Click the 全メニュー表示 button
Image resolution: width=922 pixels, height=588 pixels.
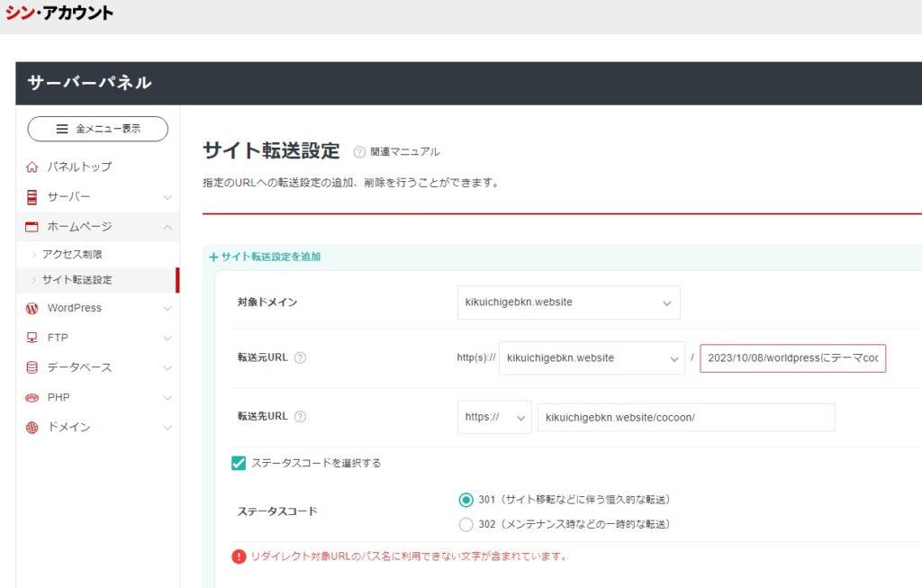click(x=97, y=129)
